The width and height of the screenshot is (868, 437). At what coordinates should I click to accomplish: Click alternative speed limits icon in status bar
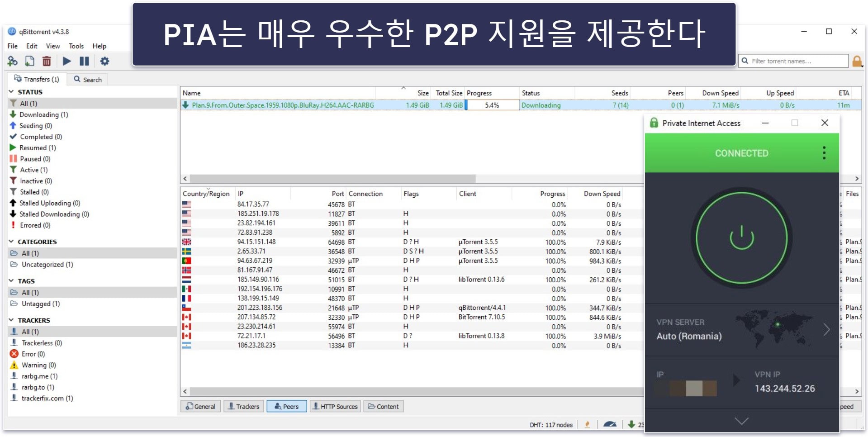610,424
